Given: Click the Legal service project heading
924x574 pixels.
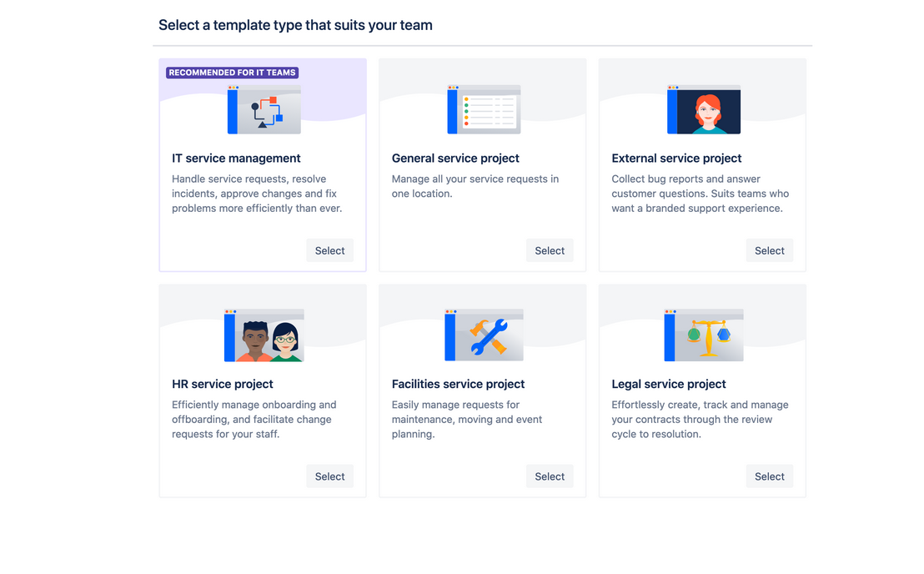Looking at the screenshot, I should pyautogui.click(x=669, y=384).
